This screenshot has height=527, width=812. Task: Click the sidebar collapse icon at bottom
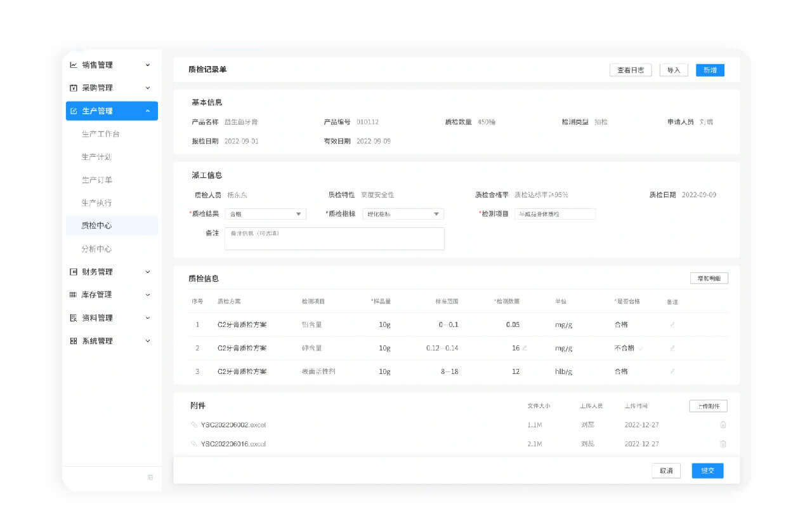150,477
